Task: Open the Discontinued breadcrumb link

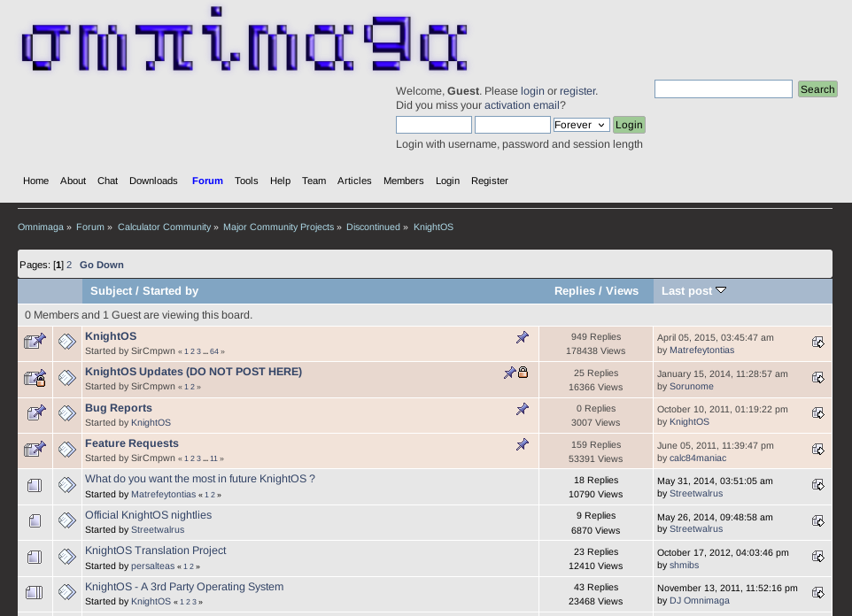Action: click(373, 227)
